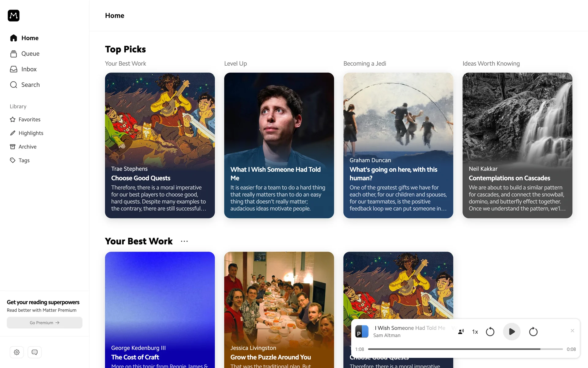This screenshot has height=368, width=588.
Task: Open the Your Best Work options menu
Action: coord(184,241)
